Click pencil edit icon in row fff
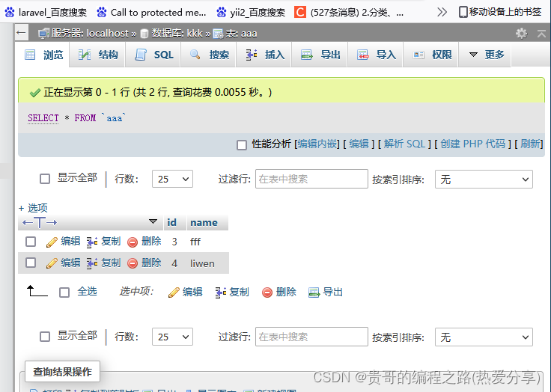Image resolution: width=551 pixels, height=392 pixels. pyautogui.click(x=52, y=242)
